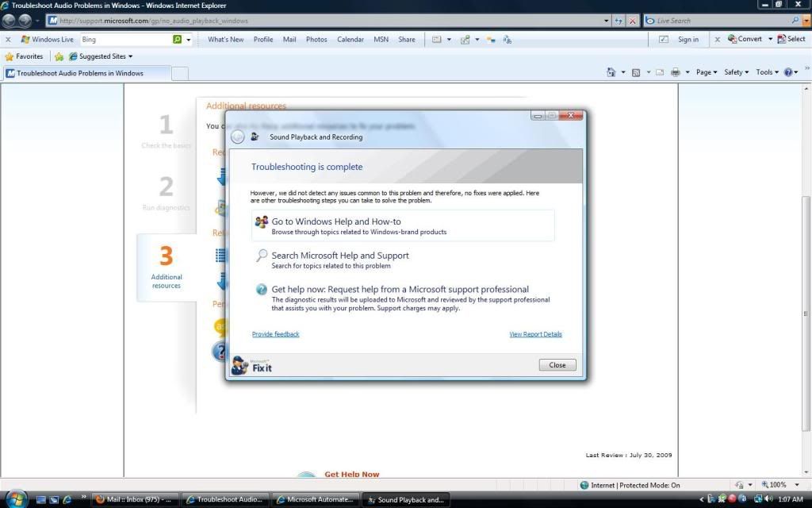The image size is (812, 508).
Task: Click the Get Help Now link on page
Action: [351, 474]
